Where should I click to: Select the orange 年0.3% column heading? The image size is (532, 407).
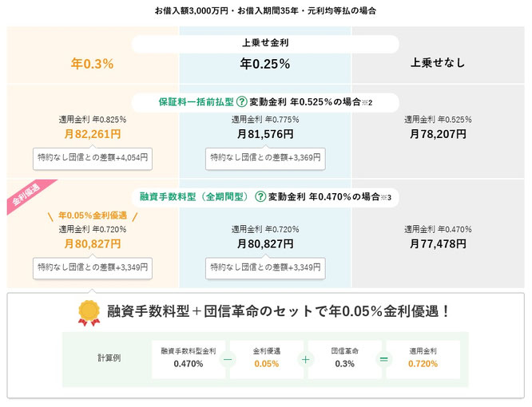pyautogui.click(x=93, y=64)
